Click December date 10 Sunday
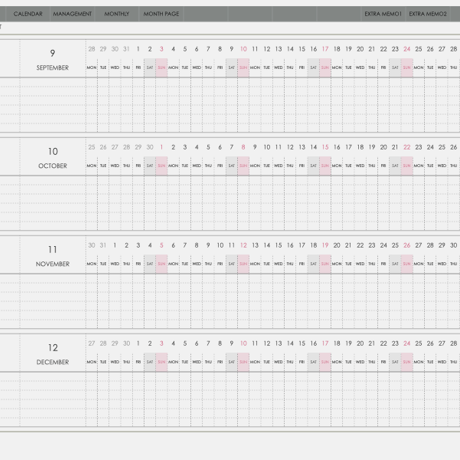The width and height of the screenshot is (460, 460). pyautogui.click(x=244, y=343)
